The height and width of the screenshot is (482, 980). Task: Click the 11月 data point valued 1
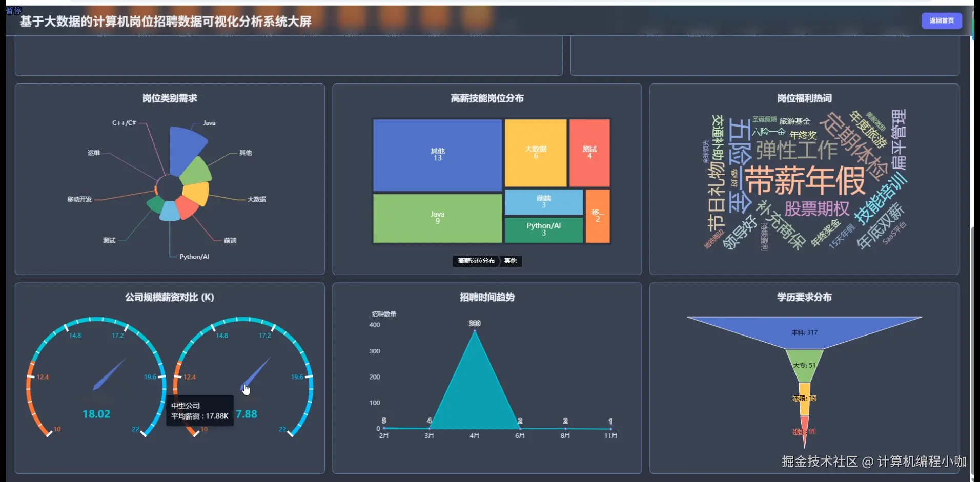coord(610,429)
